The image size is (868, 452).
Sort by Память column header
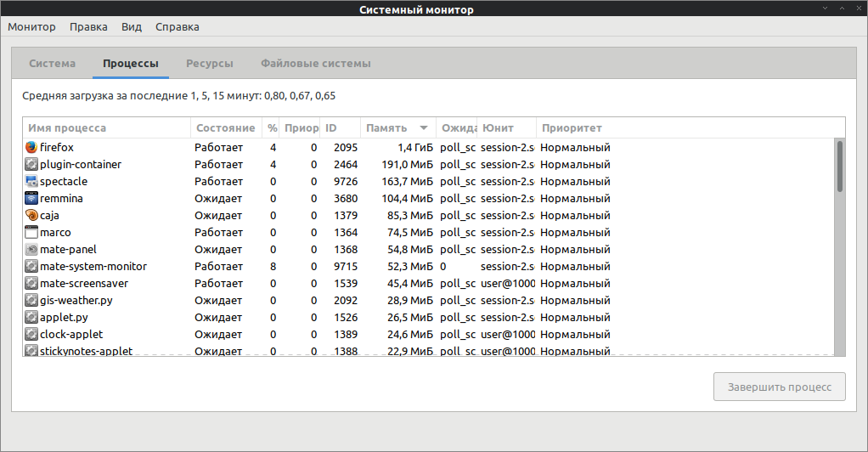(x=398, y=128)
